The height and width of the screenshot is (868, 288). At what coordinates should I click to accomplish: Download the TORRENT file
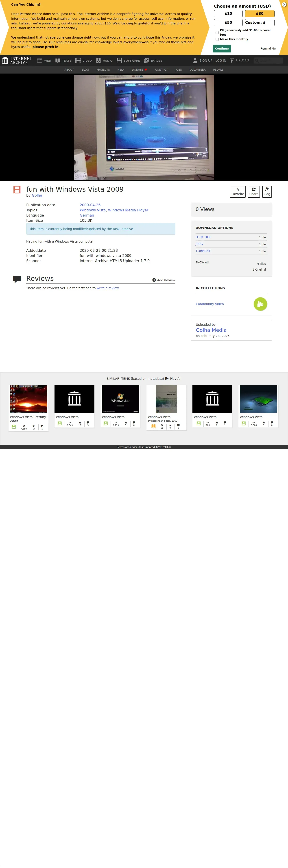[203, 251]
